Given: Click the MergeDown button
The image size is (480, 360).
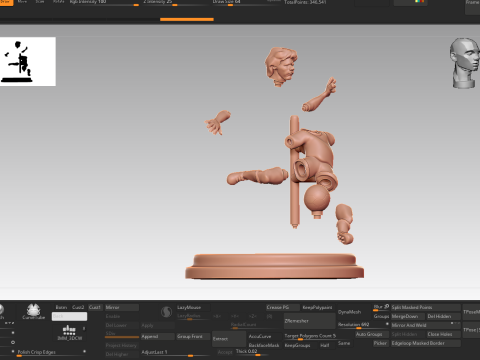Looking at the screenshot, I should pos(408,316).
